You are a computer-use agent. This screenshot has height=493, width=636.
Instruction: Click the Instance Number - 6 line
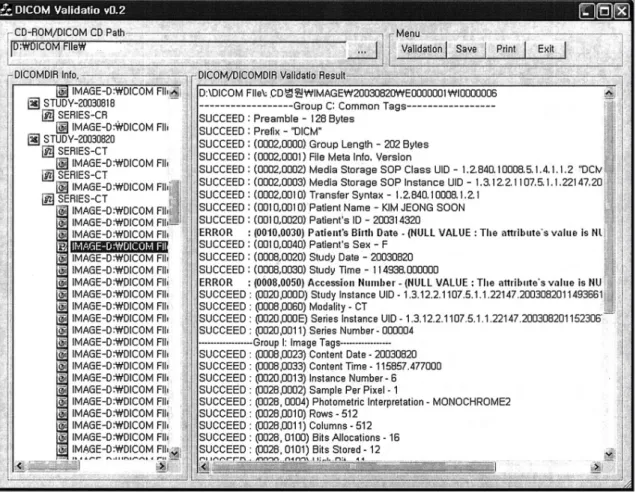coord(298,378)
